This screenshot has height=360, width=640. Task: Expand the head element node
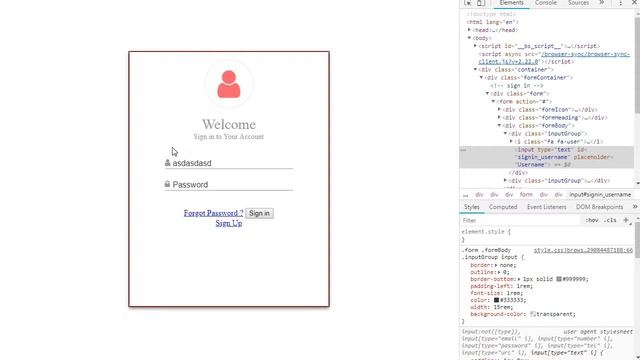pyautogui.click(x=469, y=30)
